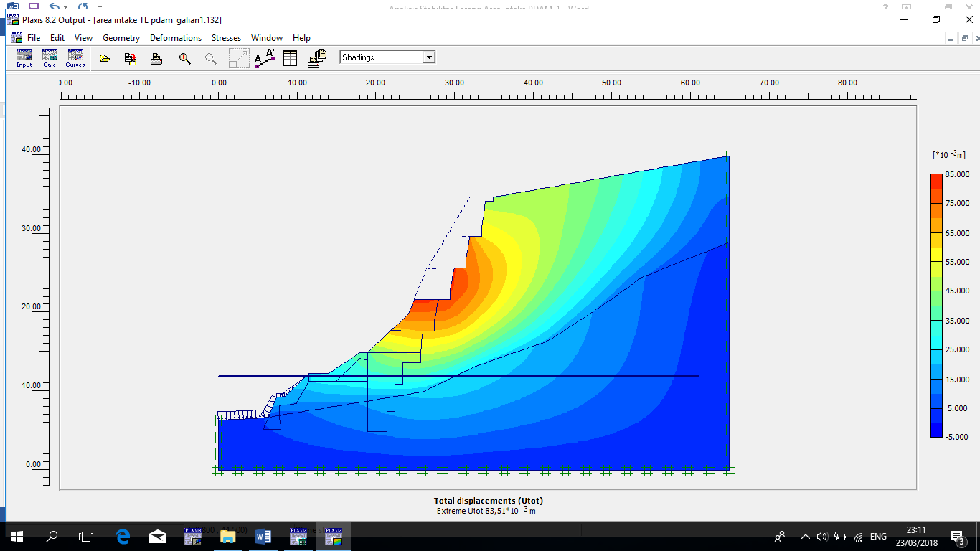980x551 pixels.
Task: Open the cross section tool (A-A')
Action: click(264, 57)
